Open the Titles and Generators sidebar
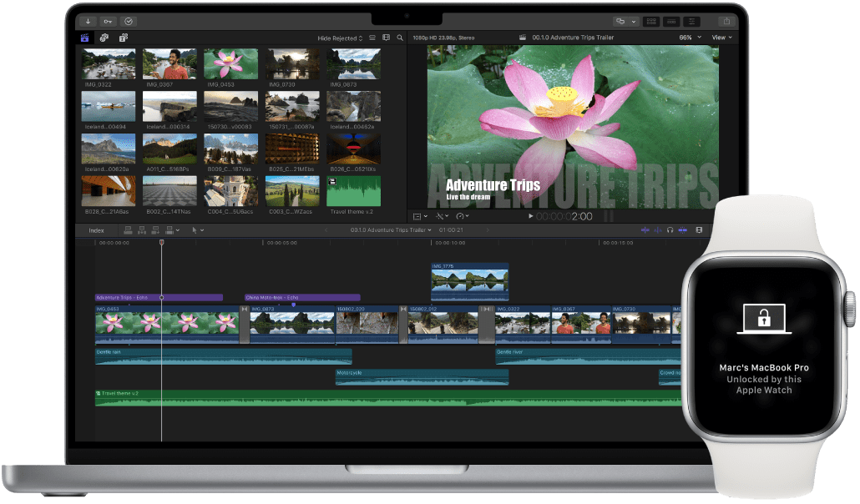 (123, 38)
